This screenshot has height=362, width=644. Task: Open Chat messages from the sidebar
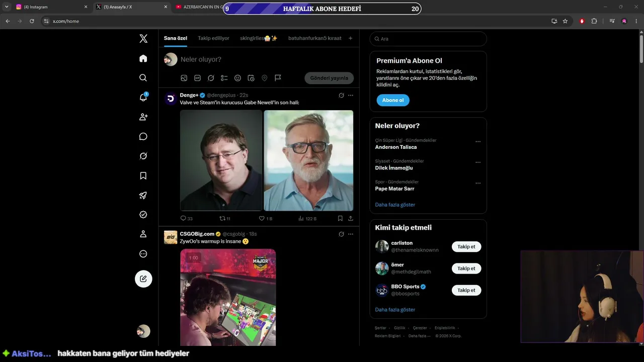pyautogui.click(x=143, y=136)
